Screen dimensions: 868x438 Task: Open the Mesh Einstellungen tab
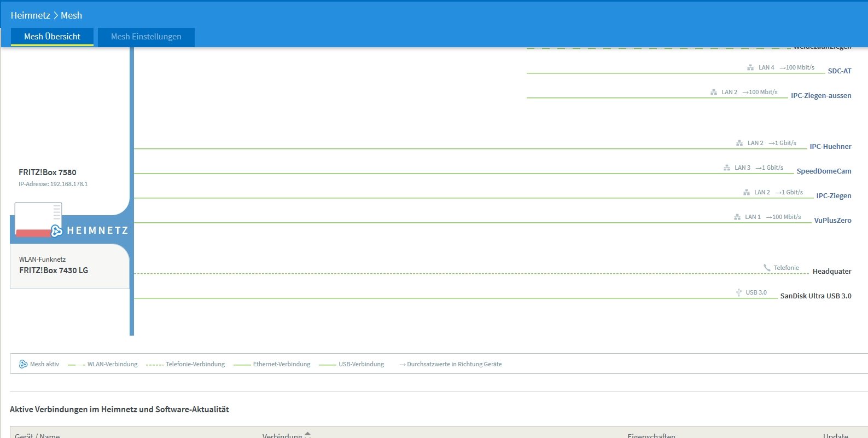pos(146,37)
